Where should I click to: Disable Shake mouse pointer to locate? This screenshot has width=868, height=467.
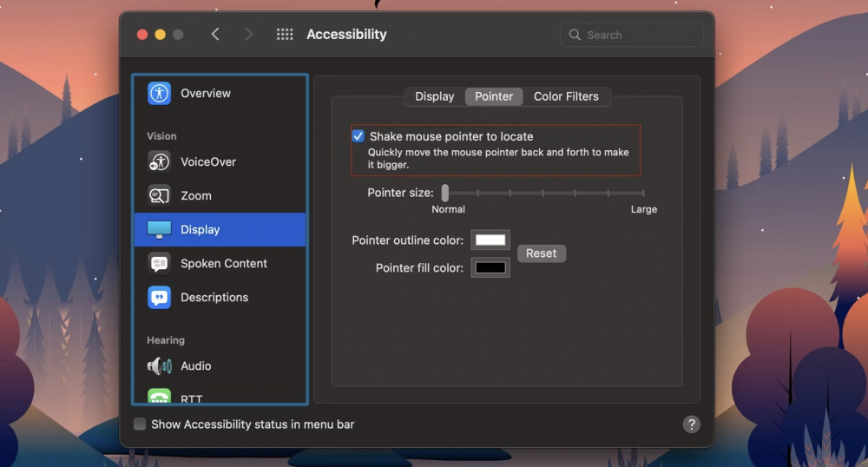point(358,136)
